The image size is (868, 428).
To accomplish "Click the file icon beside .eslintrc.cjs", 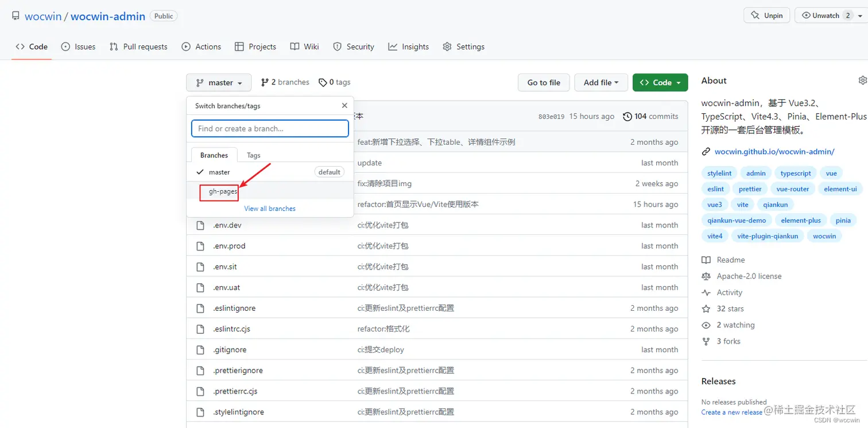I will click(200, 329).
